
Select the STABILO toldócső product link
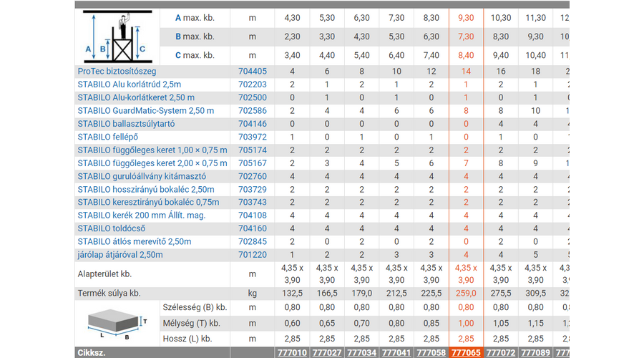pyautogui.click(x=112, y=228)
